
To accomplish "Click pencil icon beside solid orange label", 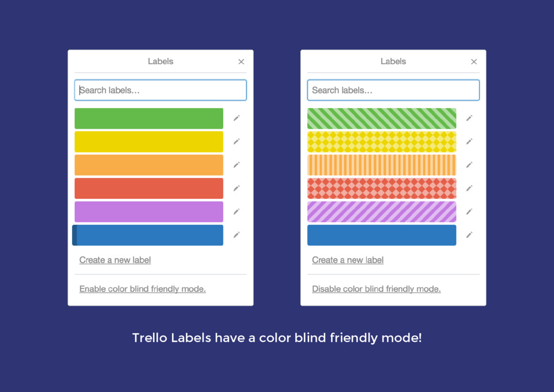I will coord(236,164).
